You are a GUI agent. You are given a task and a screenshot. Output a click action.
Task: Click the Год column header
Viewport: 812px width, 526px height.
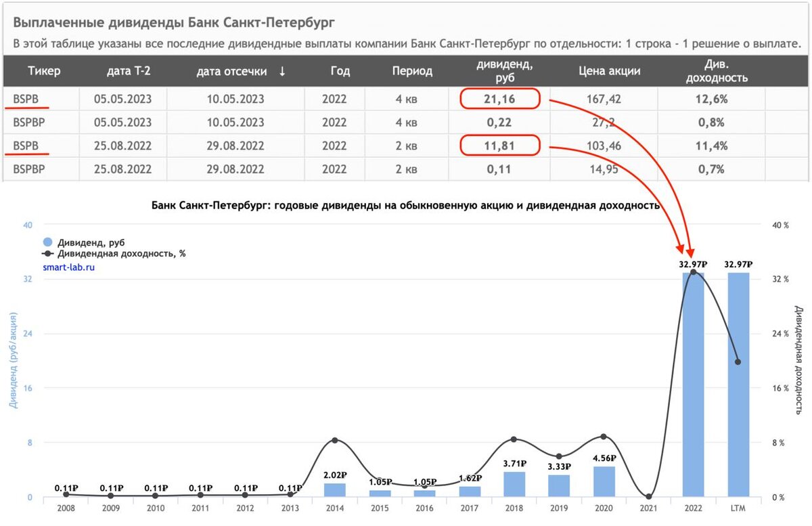340,71
